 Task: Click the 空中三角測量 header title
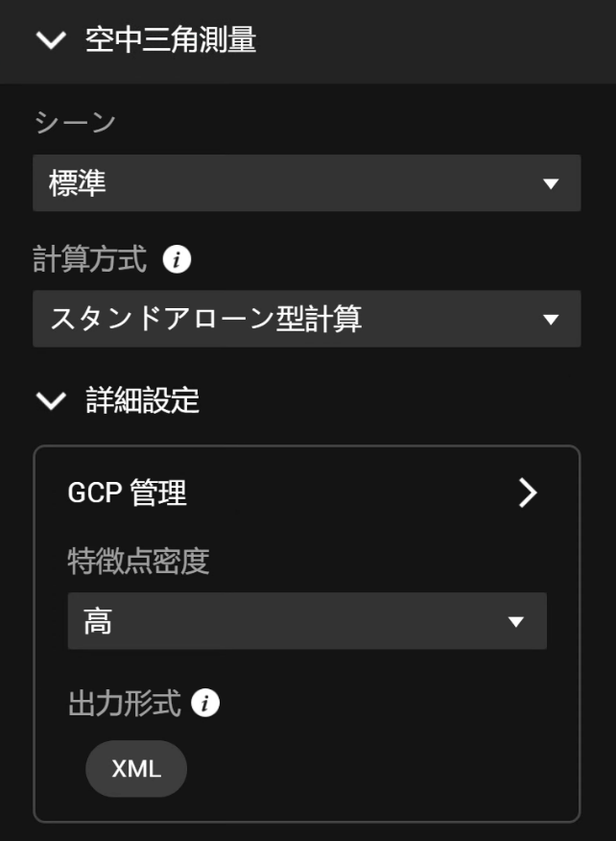point(171,40)
